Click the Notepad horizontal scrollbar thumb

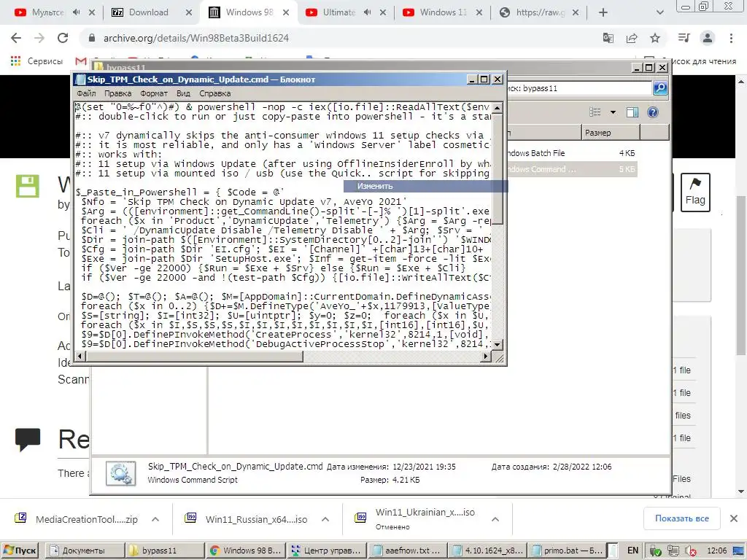[x=194, y=356]
